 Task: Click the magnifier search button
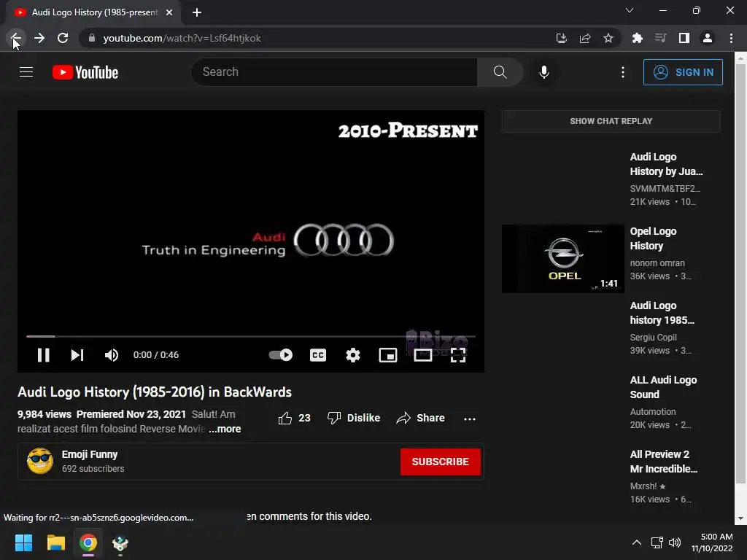point(500,72)
